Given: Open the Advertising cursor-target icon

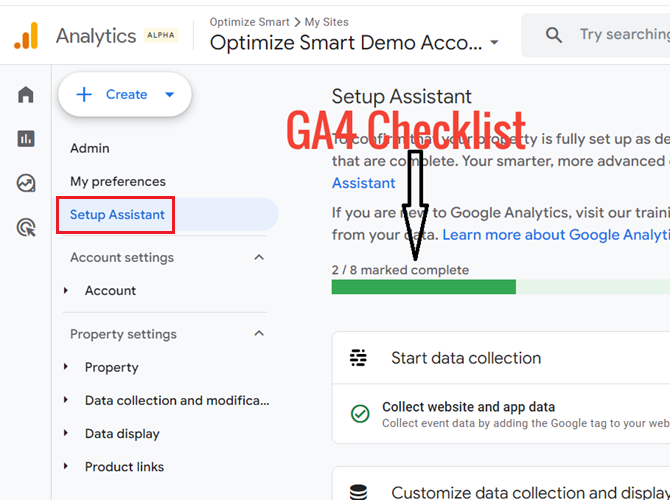Looking at the screenshot, I should click(26, 227).
